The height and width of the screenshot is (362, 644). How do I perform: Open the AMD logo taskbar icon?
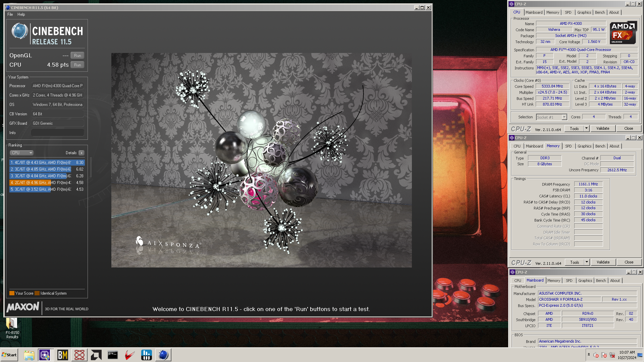(96, 355)
